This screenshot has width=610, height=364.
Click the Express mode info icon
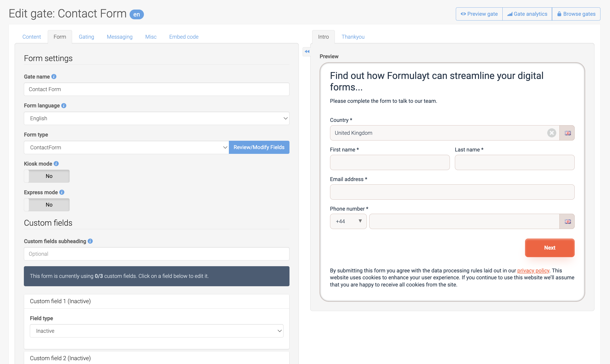tap(62, 192)
